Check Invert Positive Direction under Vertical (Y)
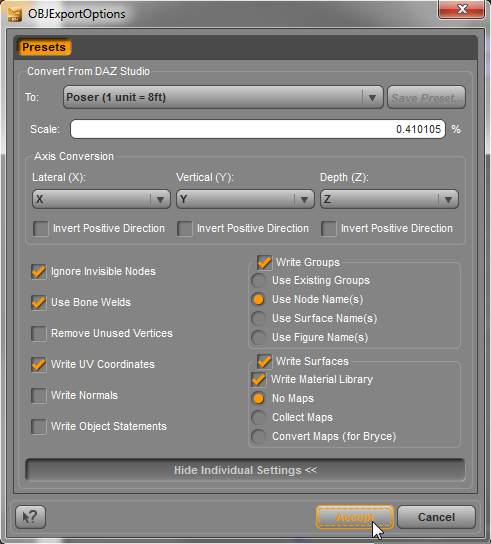Screen dimensions: 491x544 tap(185, 229)
